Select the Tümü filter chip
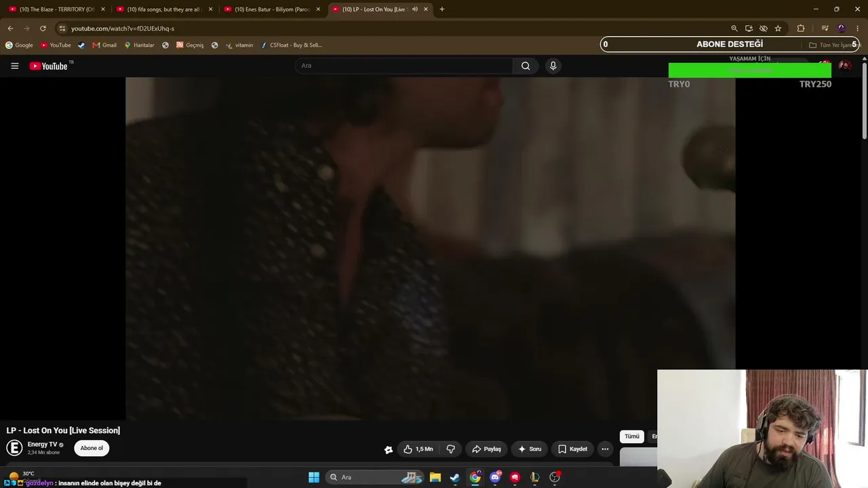The image size is (868, 488). click(632, 436)
